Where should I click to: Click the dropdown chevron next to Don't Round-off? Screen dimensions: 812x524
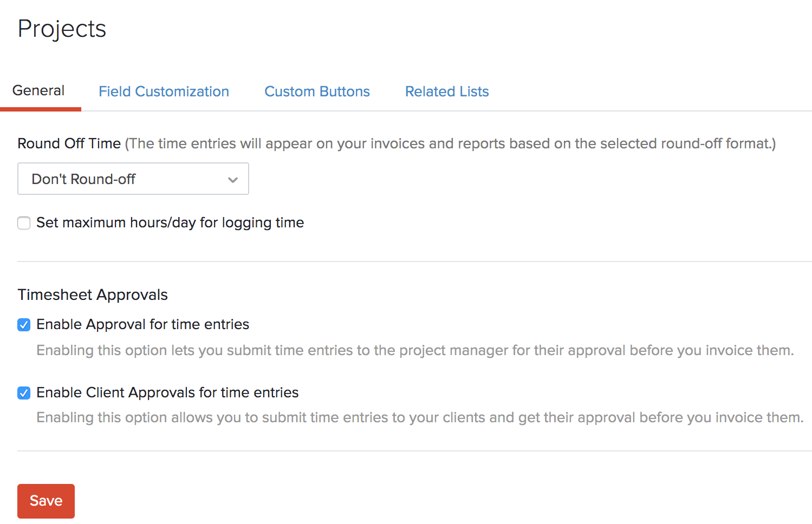(x=233, y=179)
